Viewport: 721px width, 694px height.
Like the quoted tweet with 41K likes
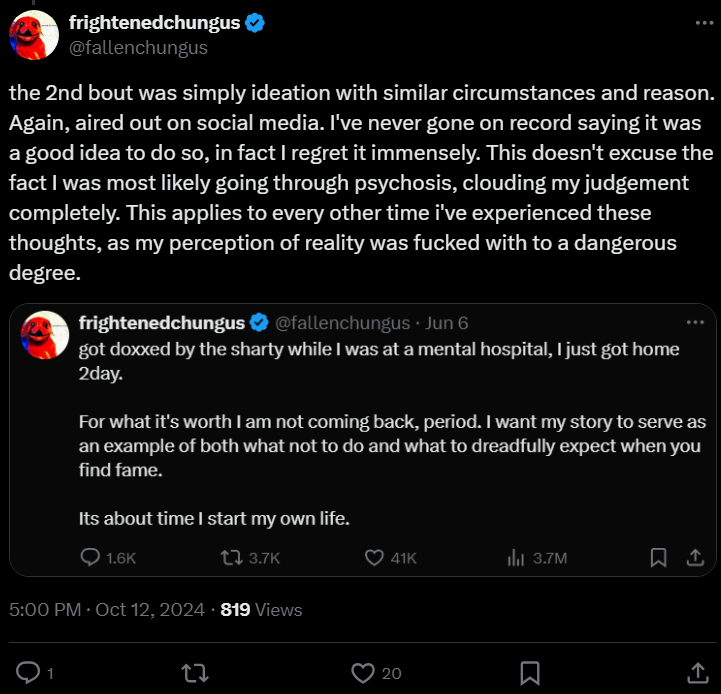[x=375, y=557]
